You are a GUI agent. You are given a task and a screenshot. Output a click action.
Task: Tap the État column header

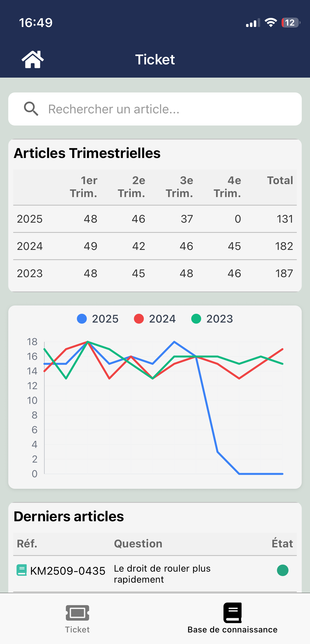pyautogui.click(x=282, y=544)
